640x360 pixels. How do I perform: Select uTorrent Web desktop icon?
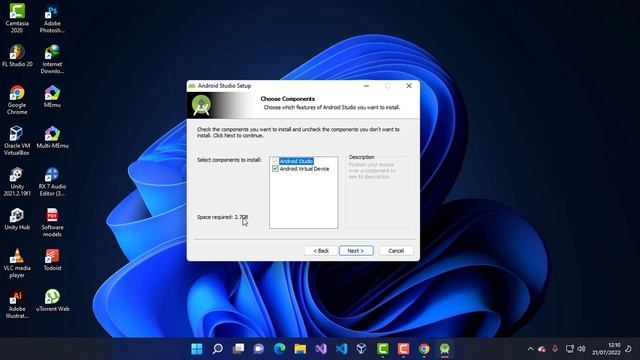(x=52, y=301)
